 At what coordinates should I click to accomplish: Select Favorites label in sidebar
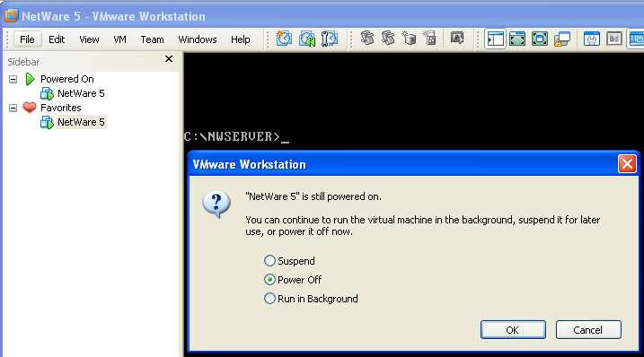coord(61,108)
